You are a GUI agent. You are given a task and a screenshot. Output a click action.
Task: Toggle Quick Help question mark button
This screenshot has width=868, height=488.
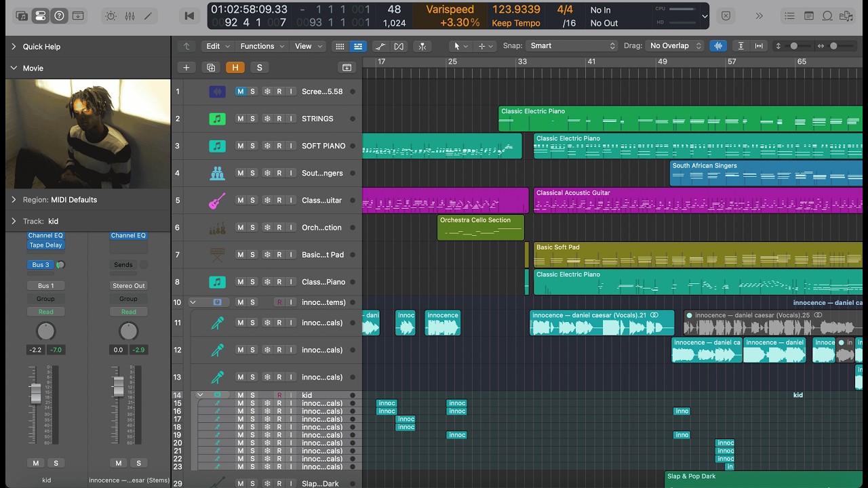pos(60,16)
